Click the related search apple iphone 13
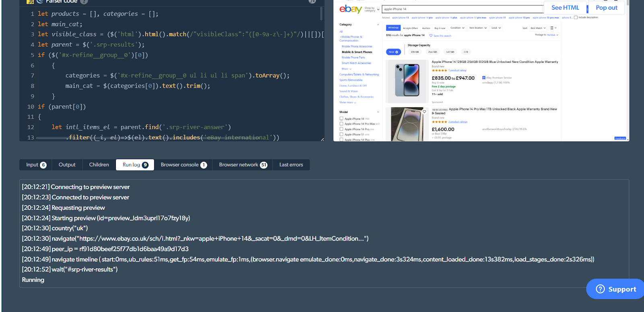The image size is (644, 312). 400,18
